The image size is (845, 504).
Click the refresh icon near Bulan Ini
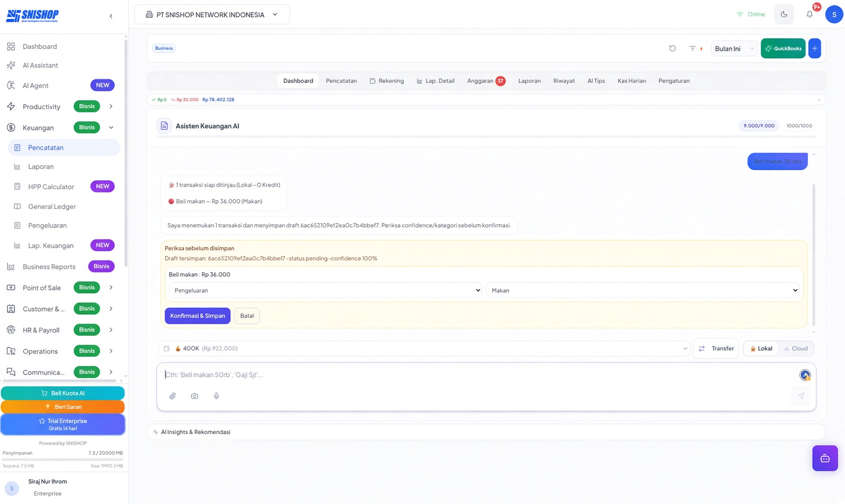pyautogui.click(x=672, y=48)
